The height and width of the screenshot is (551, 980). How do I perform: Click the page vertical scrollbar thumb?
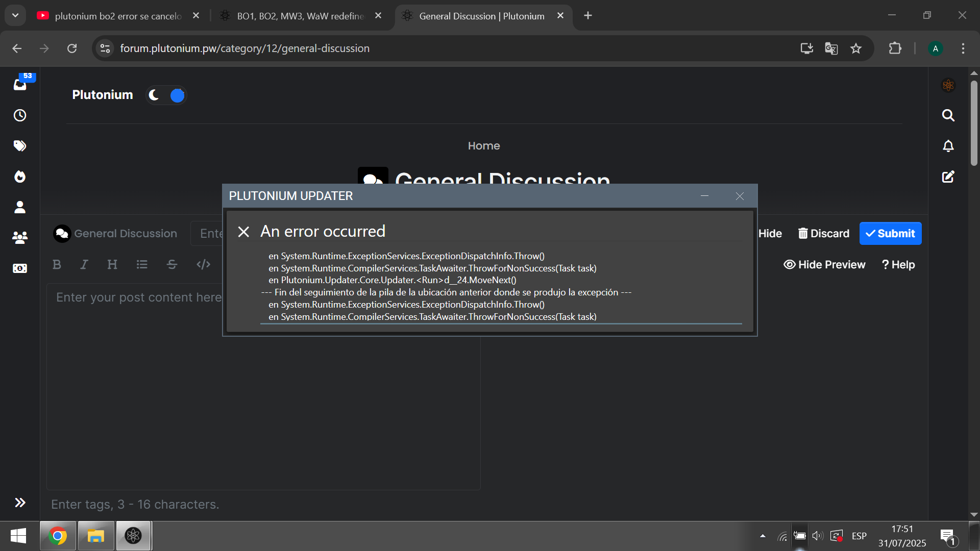[974, 122]
